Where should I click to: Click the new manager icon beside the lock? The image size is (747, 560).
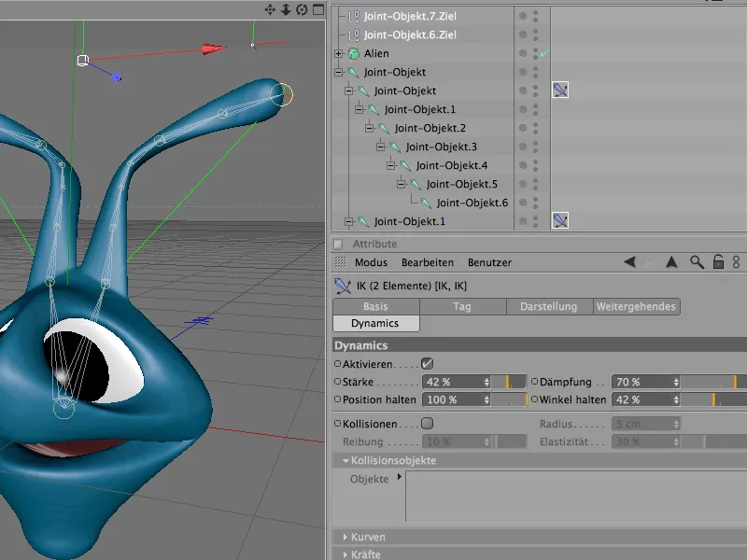737,262
